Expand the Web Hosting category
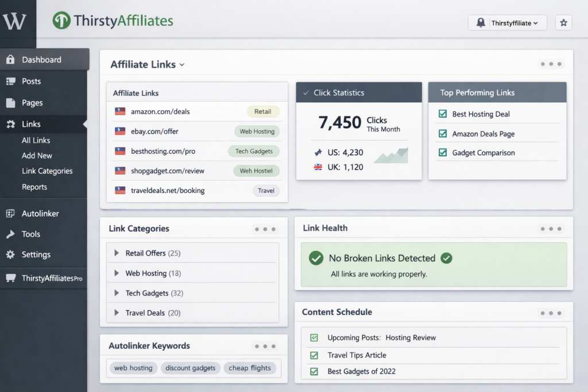The width and height of the screenshot is (588, 392). pos(116,273)
